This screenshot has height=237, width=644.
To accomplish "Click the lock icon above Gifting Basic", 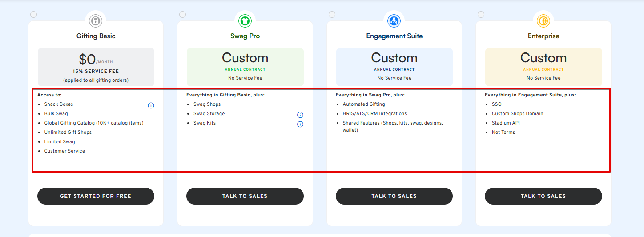I will click(x=96, y=20).
